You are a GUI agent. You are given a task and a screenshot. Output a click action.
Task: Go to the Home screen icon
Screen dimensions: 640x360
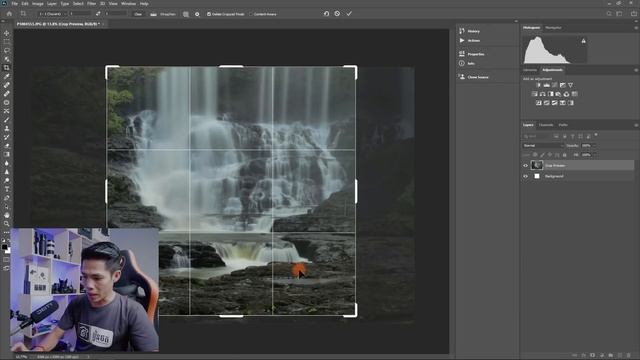point(9,13)
